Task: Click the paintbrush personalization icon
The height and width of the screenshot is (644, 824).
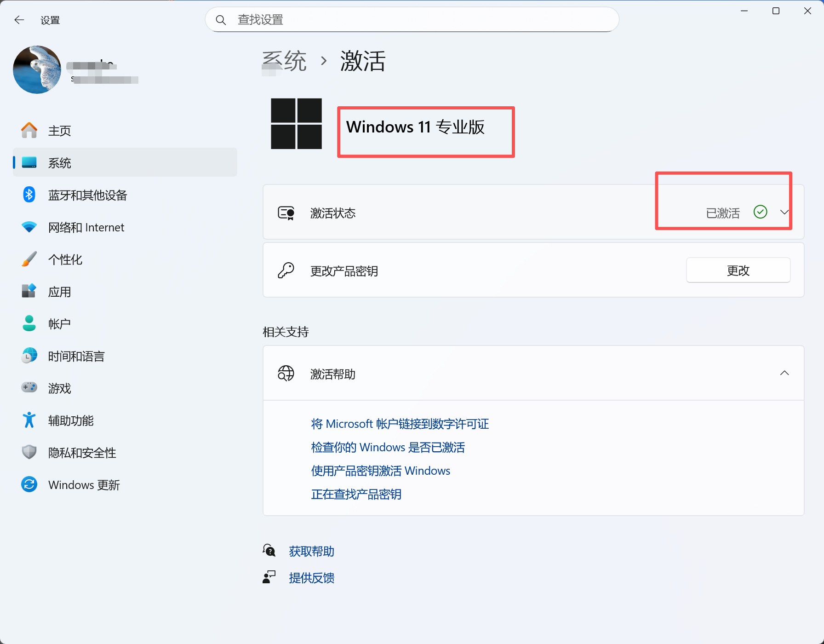Action: tap(29, 259)
